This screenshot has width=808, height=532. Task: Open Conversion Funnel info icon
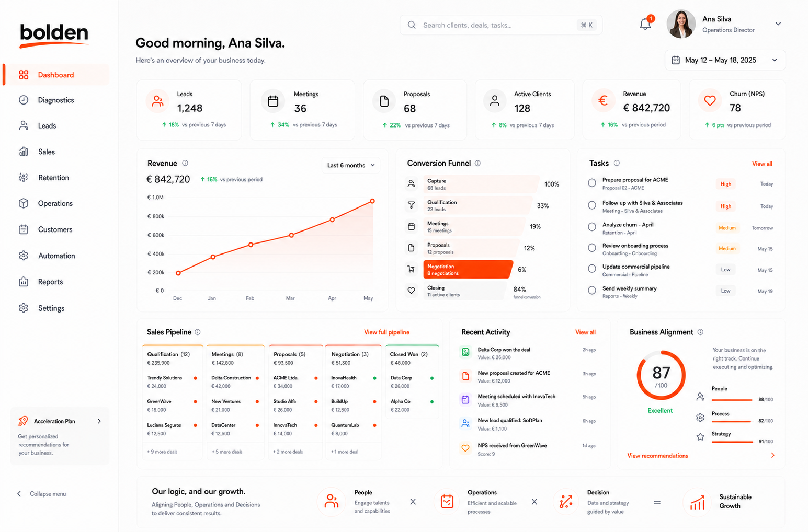(477, 163)
